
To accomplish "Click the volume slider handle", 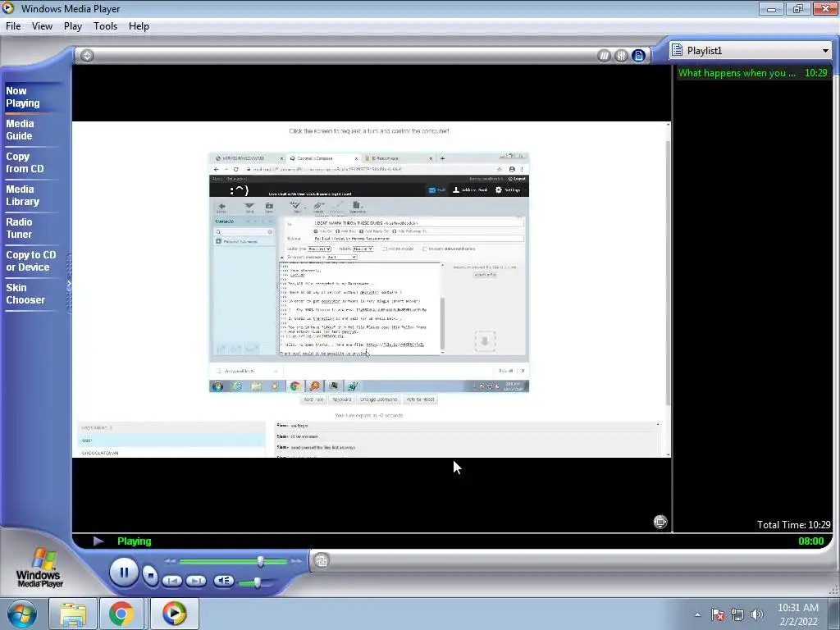I will pos(257,582).
